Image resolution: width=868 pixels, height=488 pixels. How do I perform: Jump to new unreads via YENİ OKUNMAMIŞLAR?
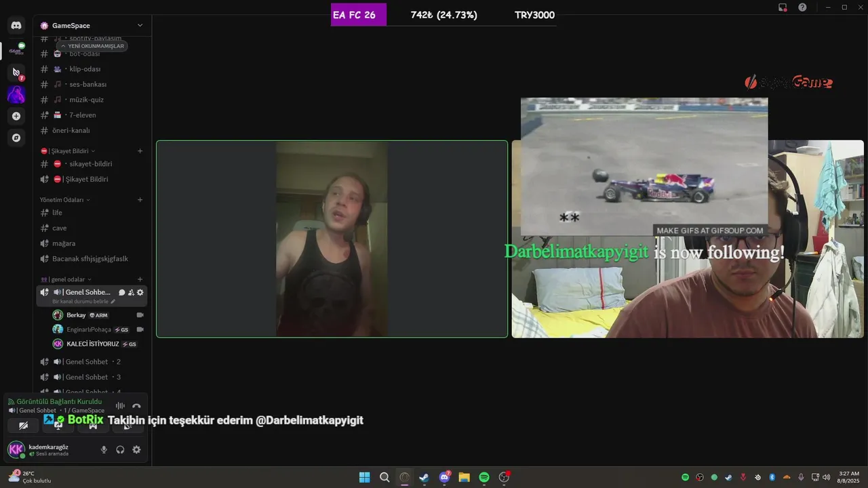[x=92, y=46]
